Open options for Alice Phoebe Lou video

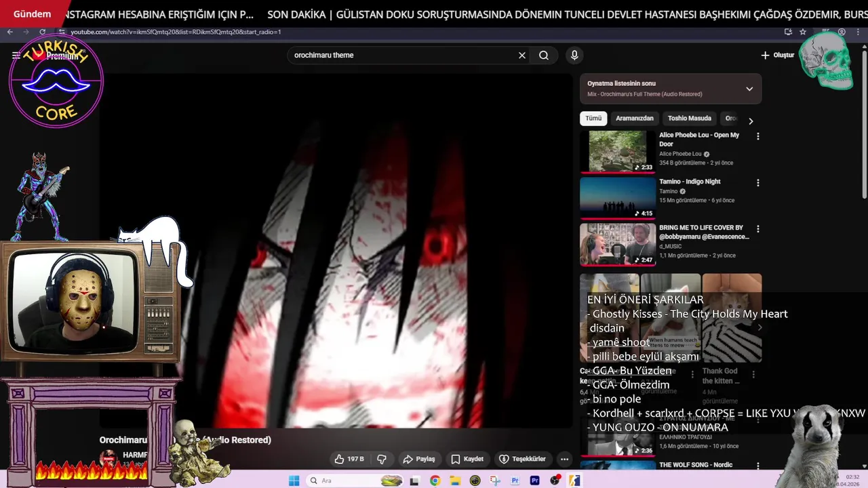[x=758, y=136]
